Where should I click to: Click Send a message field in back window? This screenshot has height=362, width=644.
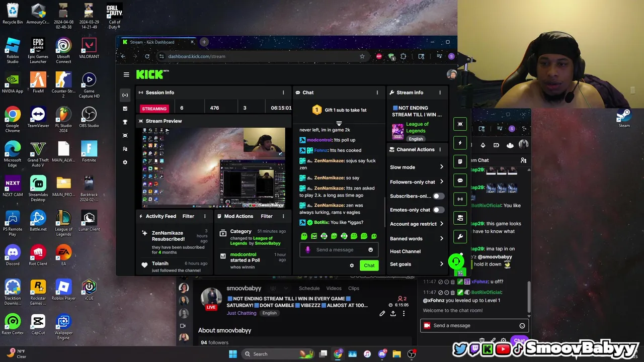474,326
